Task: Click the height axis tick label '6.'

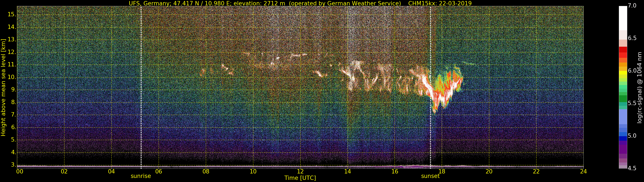Action: coord(13,127)
